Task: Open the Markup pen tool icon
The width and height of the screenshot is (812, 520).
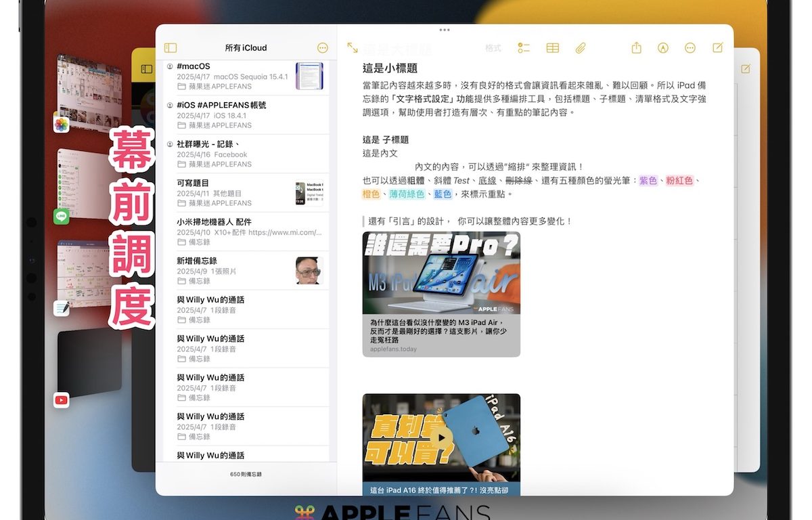Action: tap(663, 48)
